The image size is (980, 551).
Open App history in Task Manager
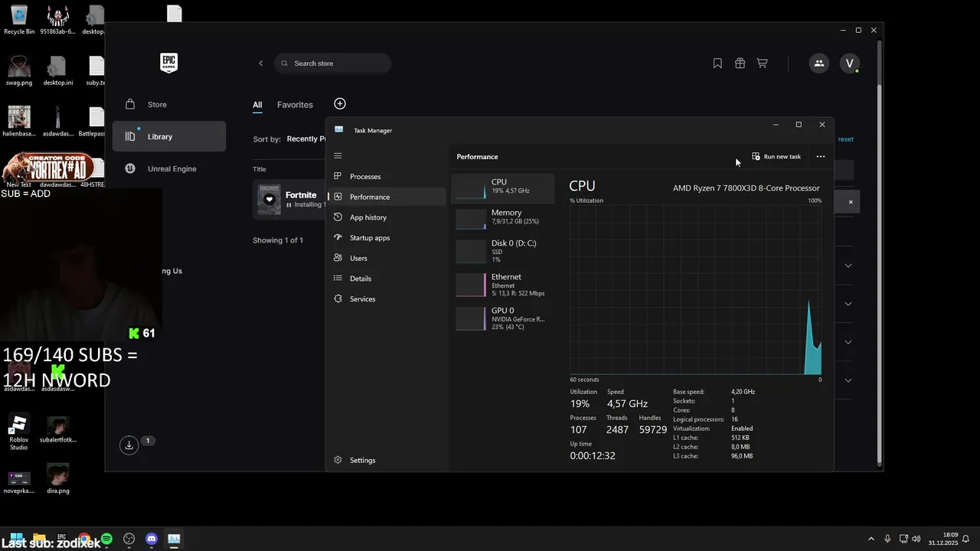point(387,217)
